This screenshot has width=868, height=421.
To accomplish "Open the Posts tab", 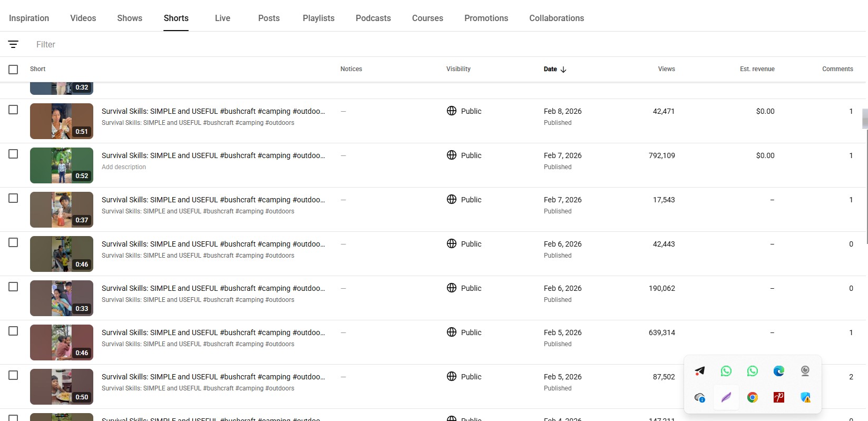I will coord(269,18).
